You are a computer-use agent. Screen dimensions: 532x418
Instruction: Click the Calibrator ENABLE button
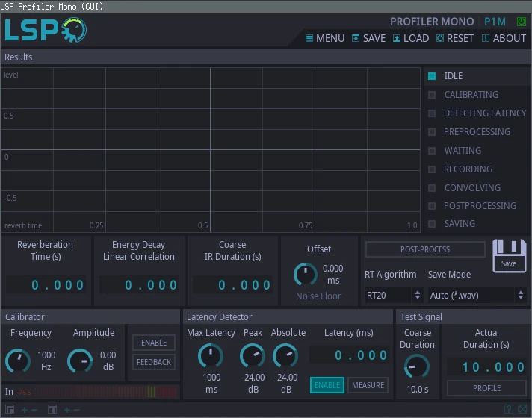pos(154,343)
